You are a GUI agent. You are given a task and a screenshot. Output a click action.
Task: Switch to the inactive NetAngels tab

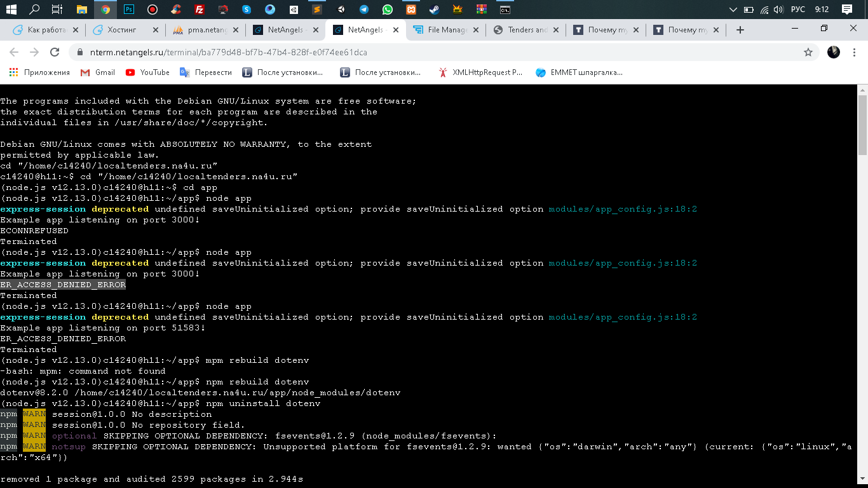285,30
